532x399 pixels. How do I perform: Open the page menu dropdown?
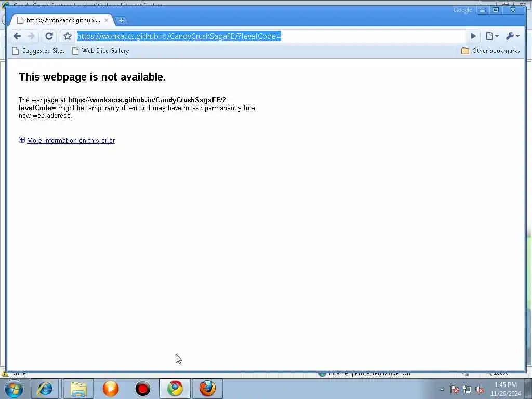point(492,36)
